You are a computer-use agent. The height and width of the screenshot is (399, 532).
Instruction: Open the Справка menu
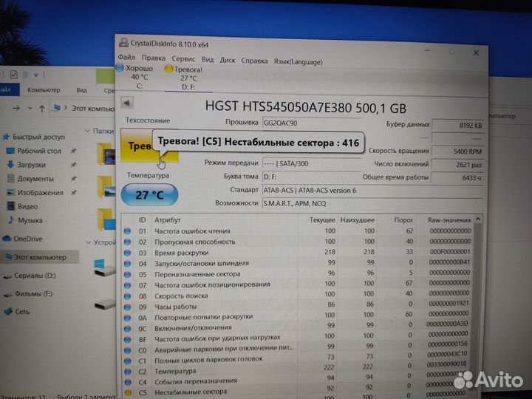tap(254, 61)
